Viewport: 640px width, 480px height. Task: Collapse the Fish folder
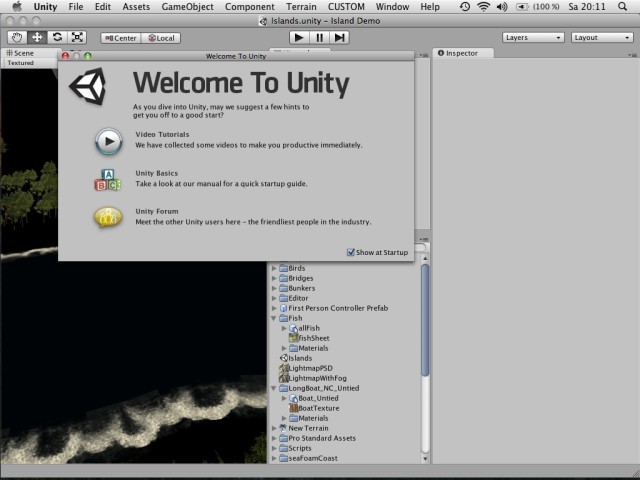274,318
